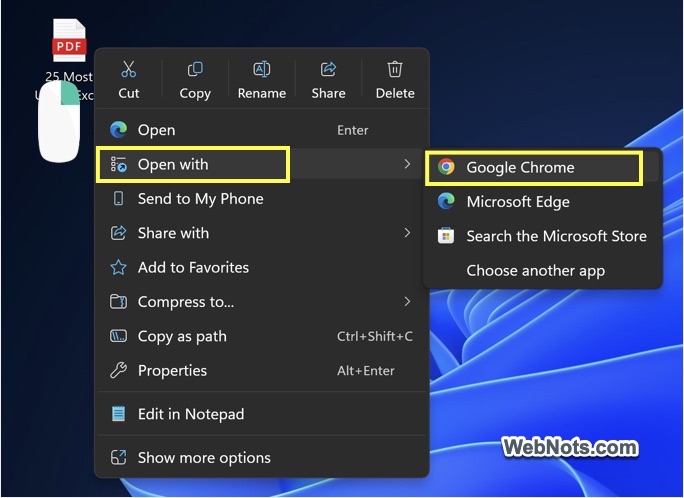Click the Microsoft Store bag icon
The image size is (684, 498).
pyautogui.click(x=446, y=236)
